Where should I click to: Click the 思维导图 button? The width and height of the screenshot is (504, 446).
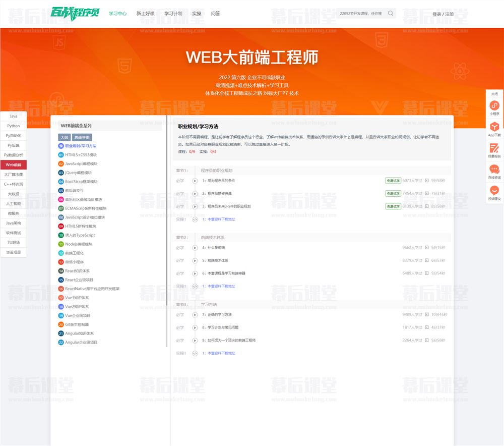click(x=82, y=137)
